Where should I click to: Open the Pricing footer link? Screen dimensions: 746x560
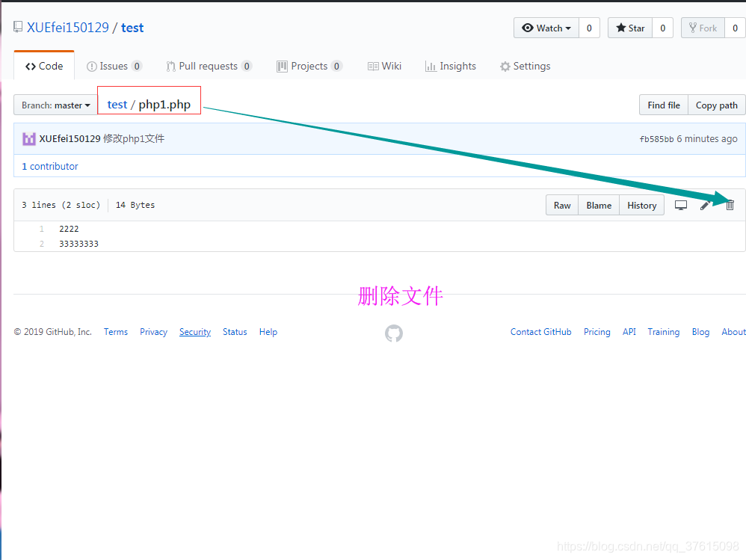pyautogui.click(x=597, y=332)
